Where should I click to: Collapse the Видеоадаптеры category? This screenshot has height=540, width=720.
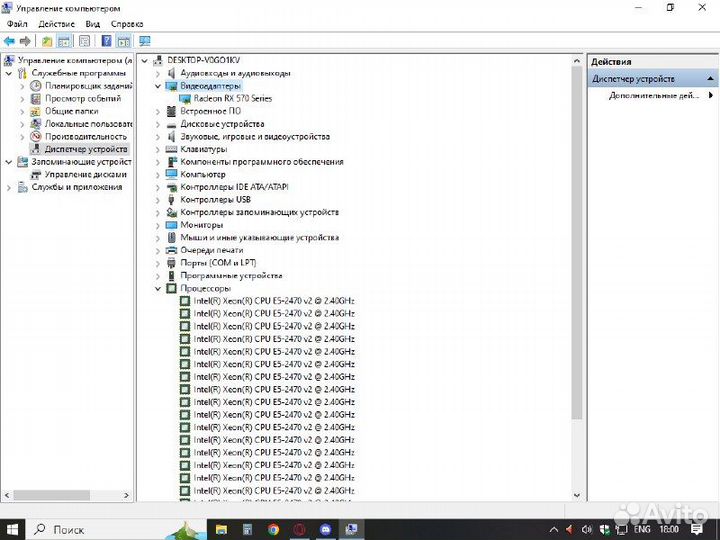pos(158,86)
